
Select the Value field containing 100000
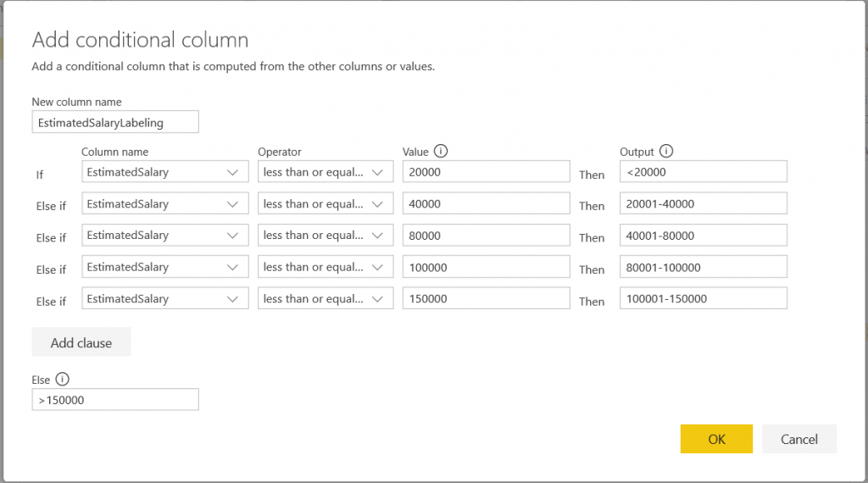(486, 267)
